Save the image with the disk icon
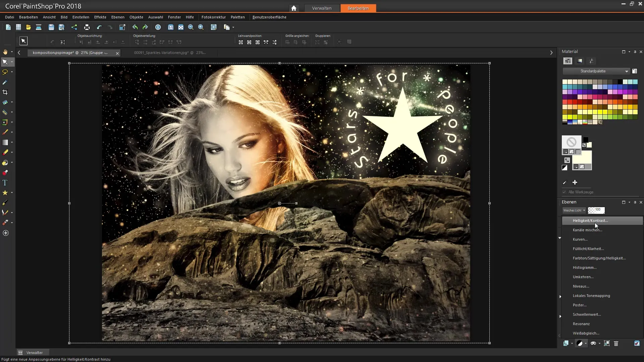The width and height of the screenshot is (644, 362). 51,27
